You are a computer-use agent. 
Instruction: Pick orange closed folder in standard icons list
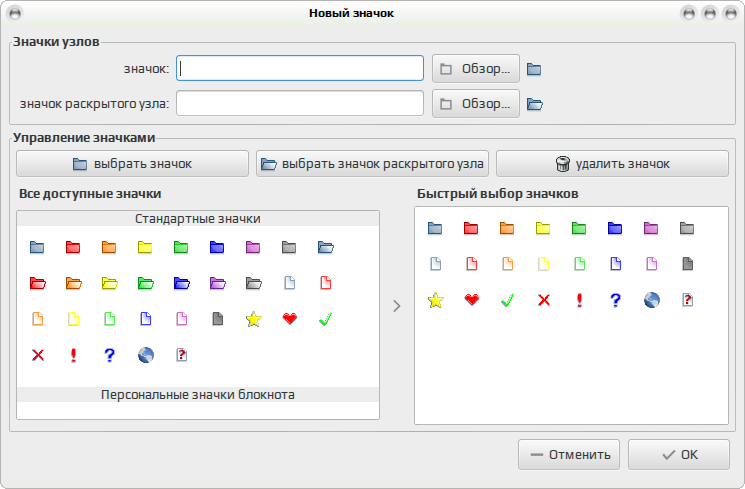(x=109, y=247)
